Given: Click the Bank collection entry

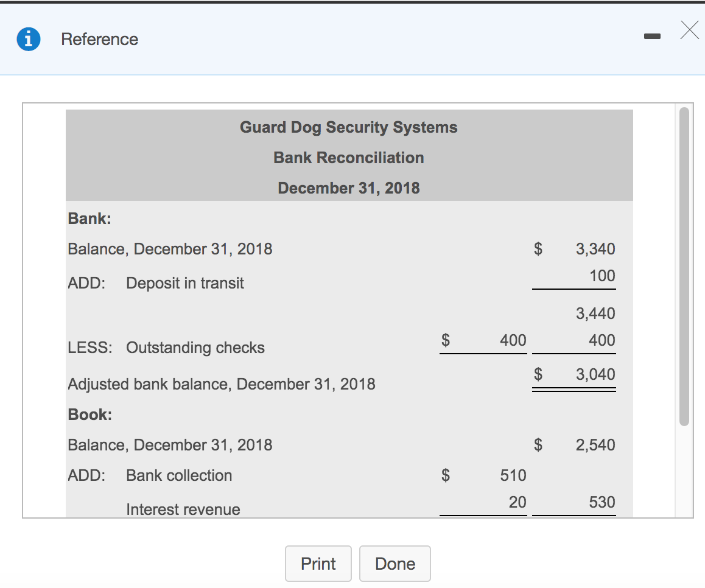Looking at the screenshot, I should 178,475.
